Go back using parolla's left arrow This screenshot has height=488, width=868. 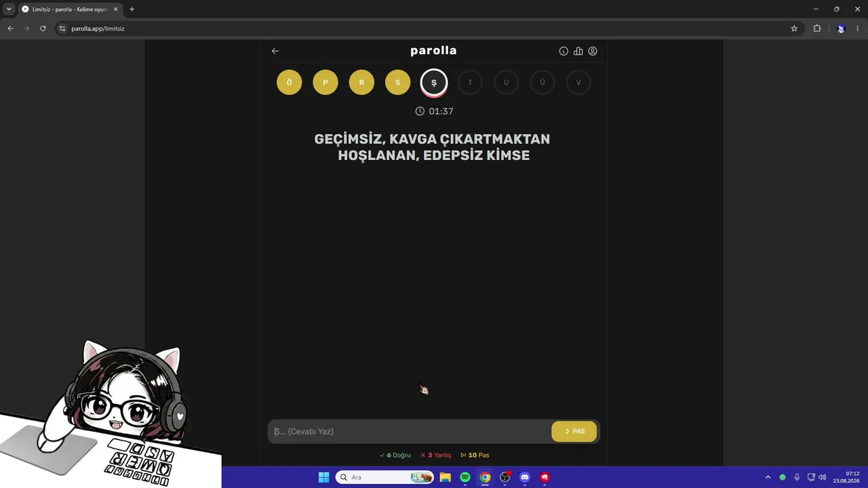click(275, 51)
